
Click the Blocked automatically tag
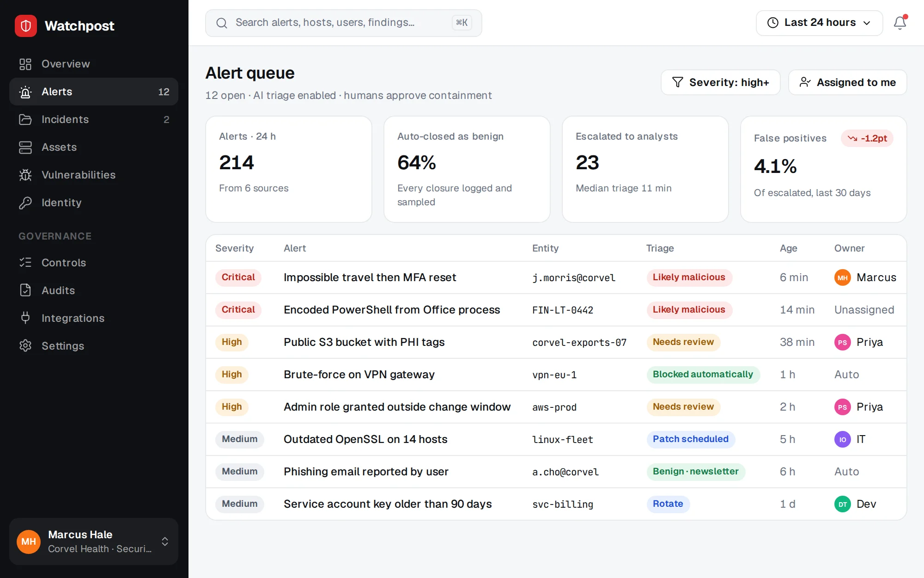[703, 375]
